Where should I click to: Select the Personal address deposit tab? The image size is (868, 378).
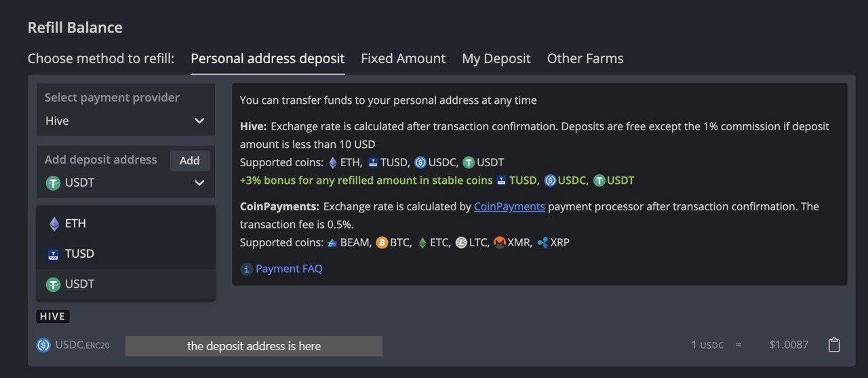pyautogui.click(x=267, y=58)
